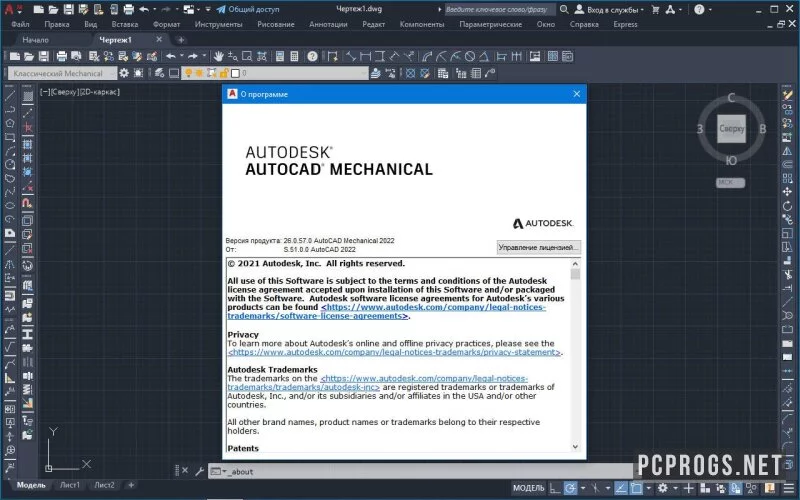The image size is (800, 500).
Task: Open the software-license-agreements link
Action: coord(386,311)
